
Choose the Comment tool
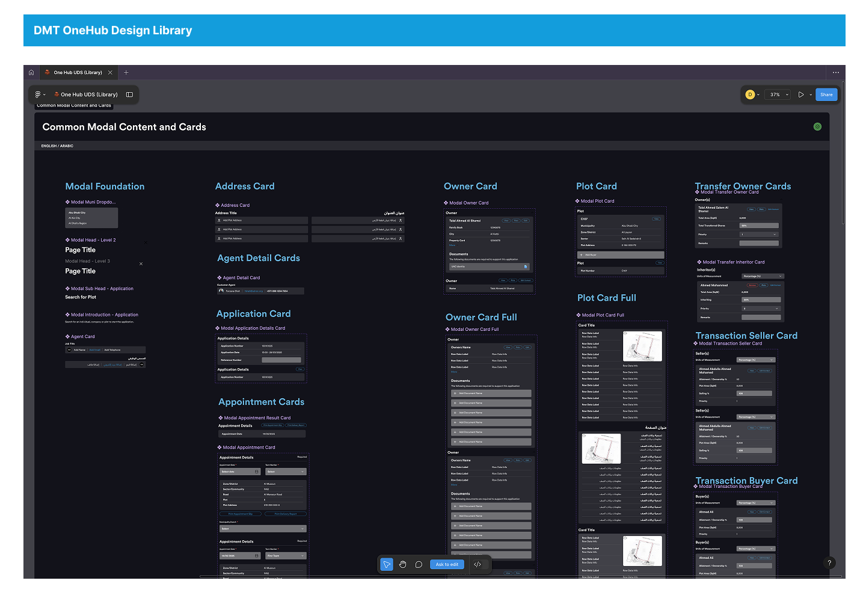click(419, 564)
